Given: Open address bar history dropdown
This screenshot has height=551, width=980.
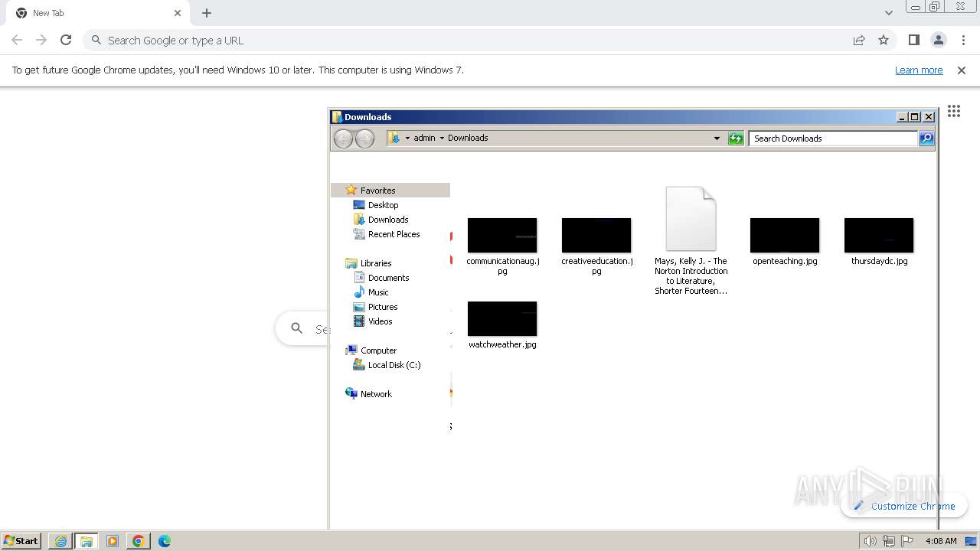Looking at the screenshot, I should click(x=717, y=139).
